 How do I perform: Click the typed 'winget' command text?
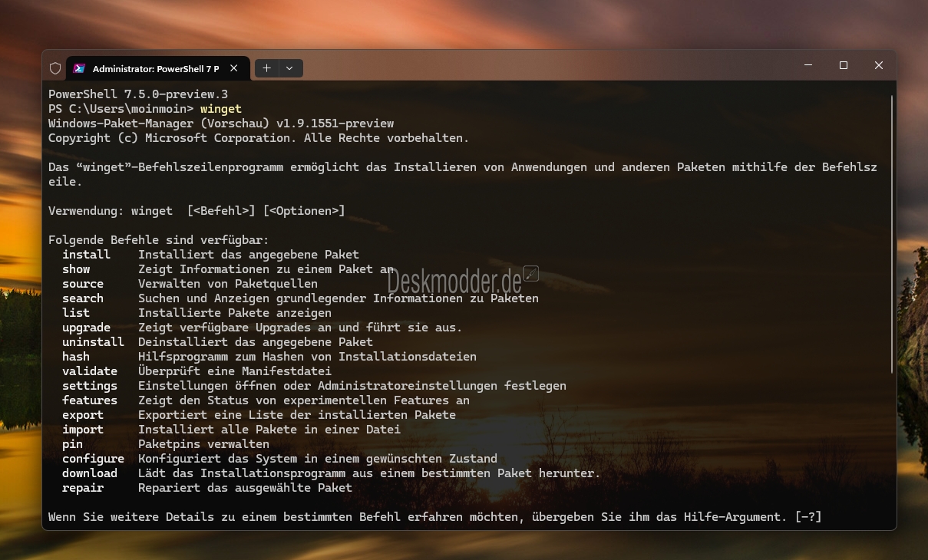(x=221, y=109)
